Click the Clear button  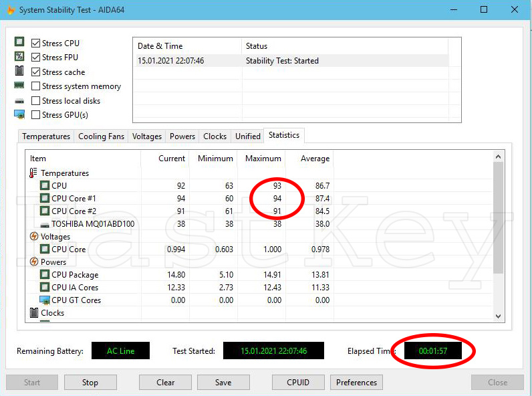coord(165,383)
